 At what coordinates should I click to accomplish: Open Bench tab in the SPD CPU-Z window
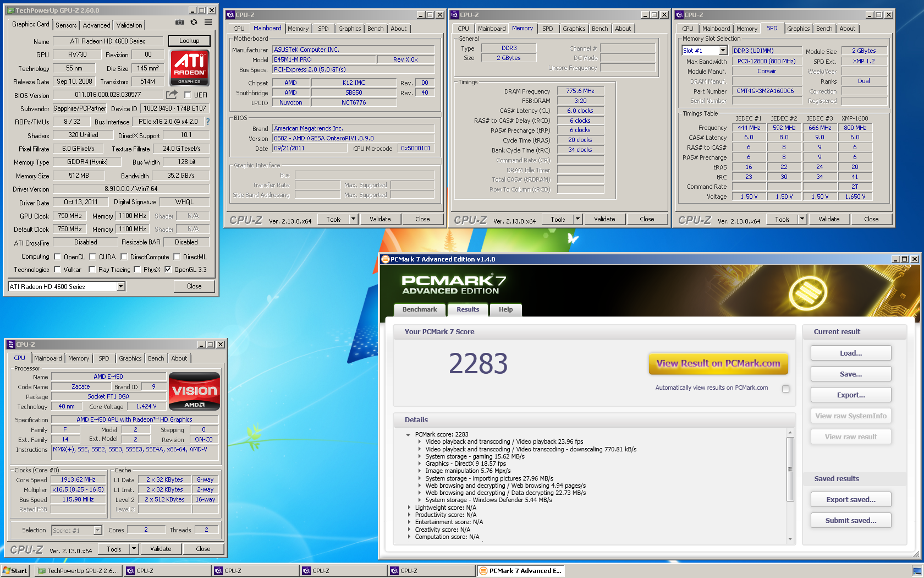click(x=824, y=29)
